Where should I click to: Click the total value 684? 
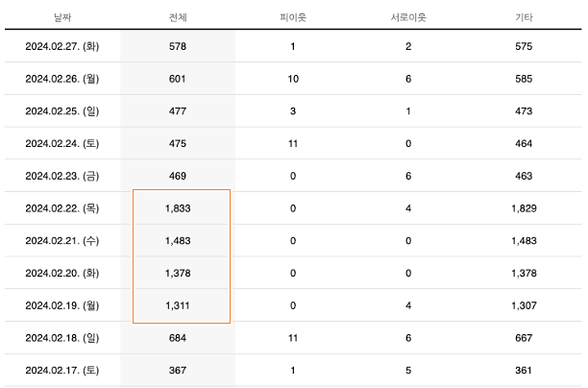pyautogui.click(x=177, y=338)
